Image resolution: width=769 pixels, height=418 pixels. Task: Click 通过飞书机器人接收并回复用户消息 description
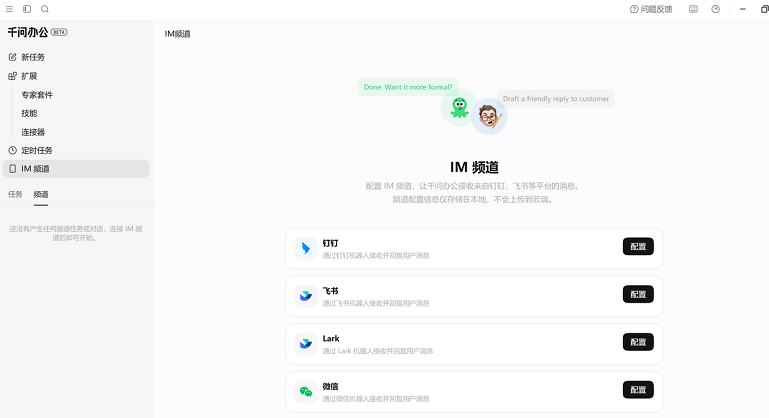tap(376, 303)
